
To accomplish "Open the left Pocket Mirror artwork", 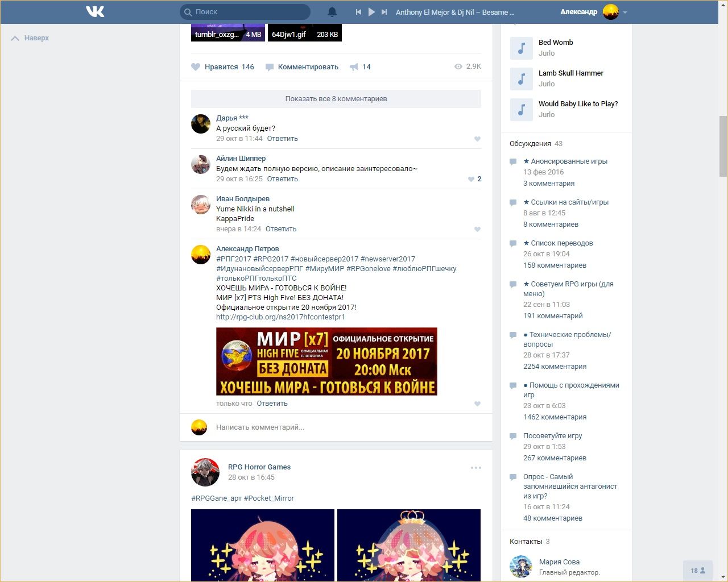I will point(263,545).
